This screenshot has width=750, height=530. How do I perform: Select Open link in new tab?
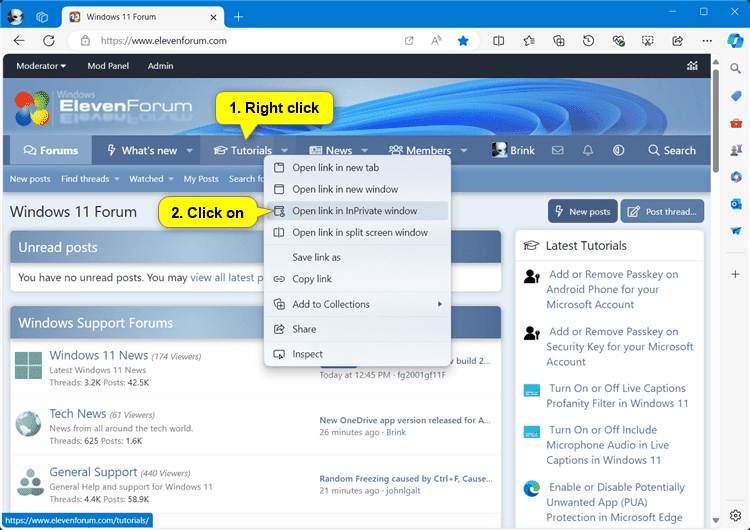click(x=357, y=167)
